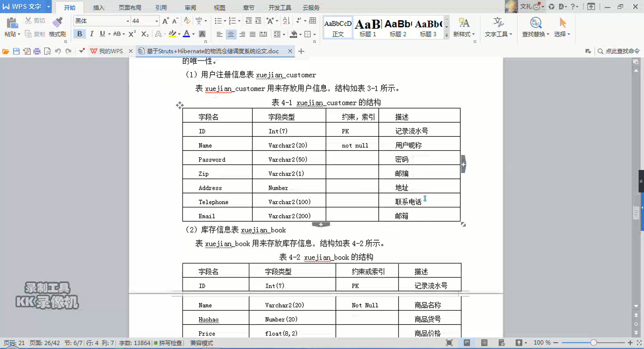
Task: Expand numbered list options arrow
Action: (239, 21)
